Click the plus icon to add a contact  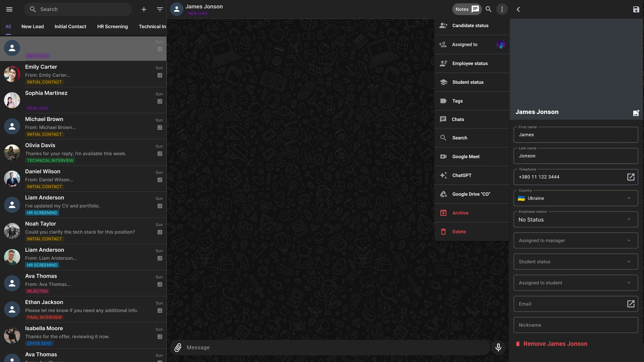(x=144, y=9)
